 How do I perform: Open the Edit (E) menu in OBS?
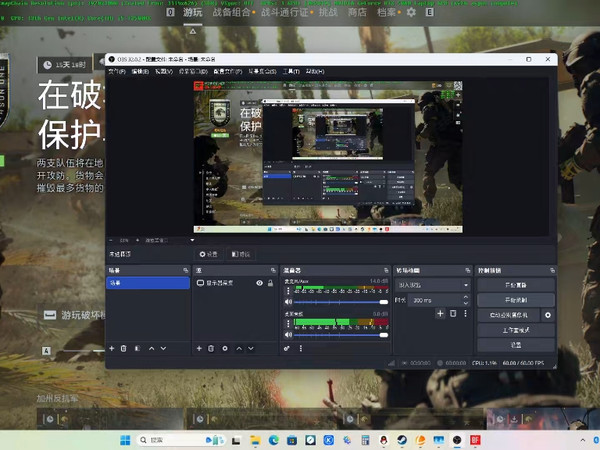[x=140, y=72]
